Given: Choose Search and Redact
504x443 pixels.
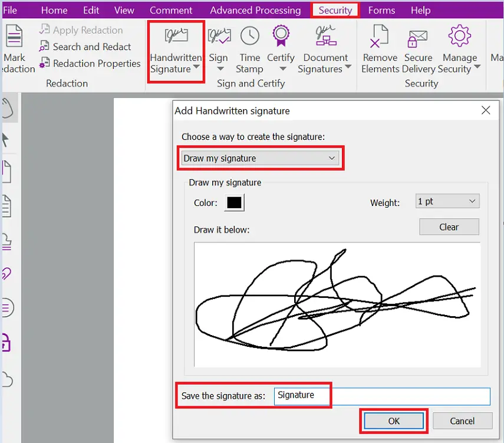Looking at the screenshot, I should point(85,47).
